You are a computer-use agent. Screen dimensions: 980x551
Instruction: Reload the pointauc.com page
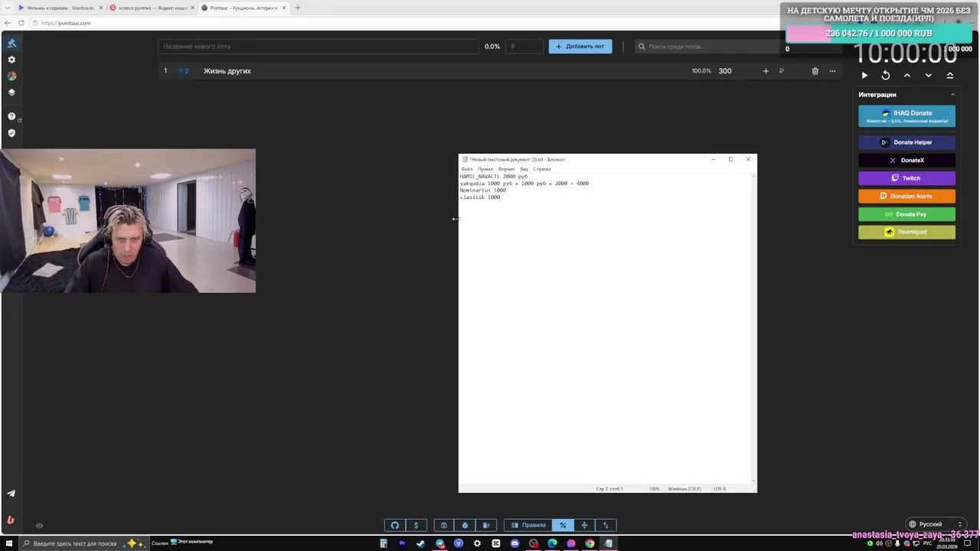pos(21,23)
